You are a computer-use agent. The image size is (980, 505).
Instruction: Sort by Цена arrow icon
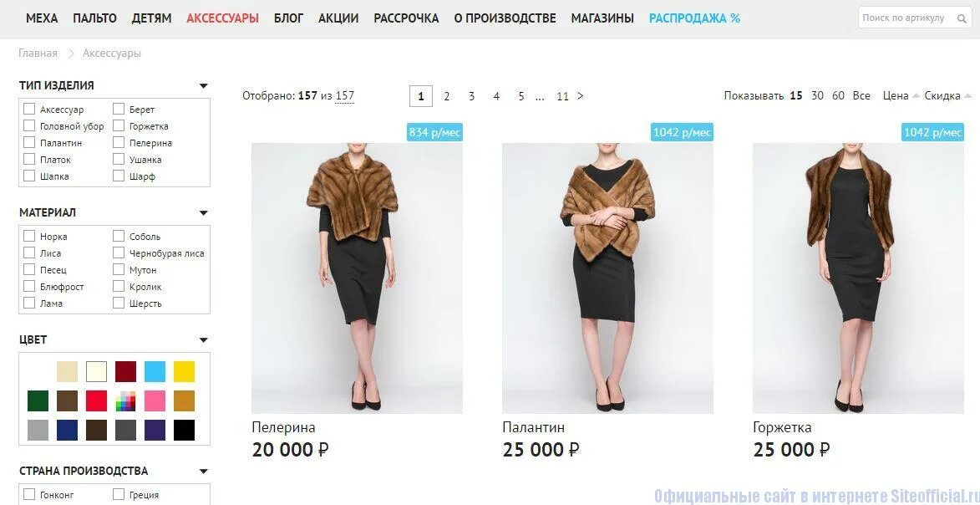[917, 96]
